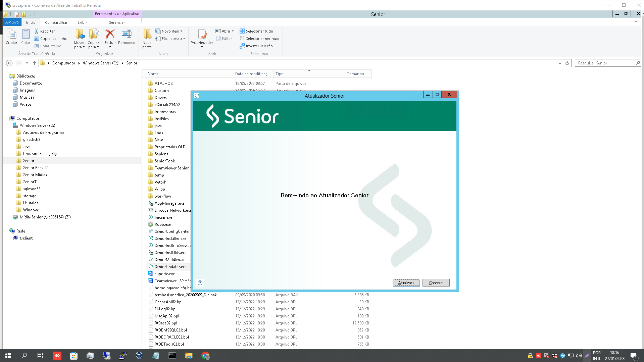The width and height of the screenshot is (644, 362).
Task: Switch to the Início ribbon tab
Action: (31, 22)
